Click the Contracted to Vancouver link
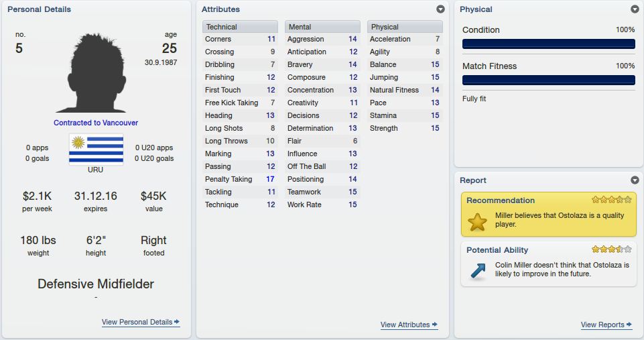Image resolution: width=644 pixels, height=340 pixels. tap(96, 123)
